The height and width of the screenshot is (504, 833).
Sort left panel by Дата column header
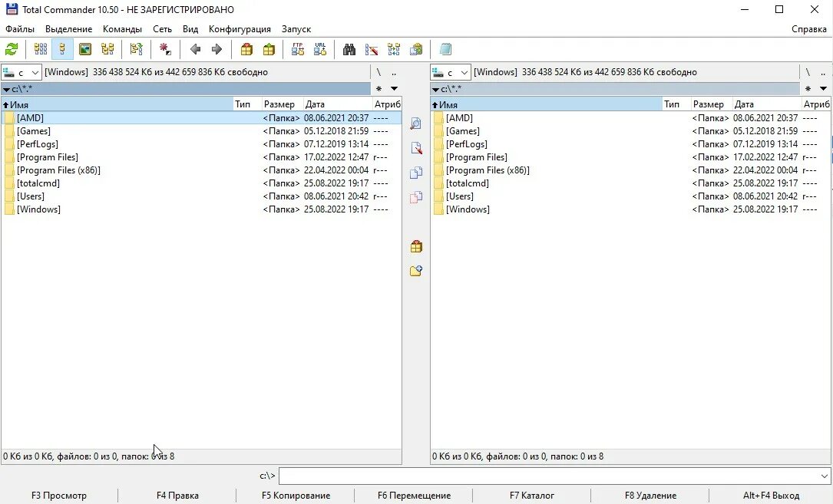(x=337, y=104)
